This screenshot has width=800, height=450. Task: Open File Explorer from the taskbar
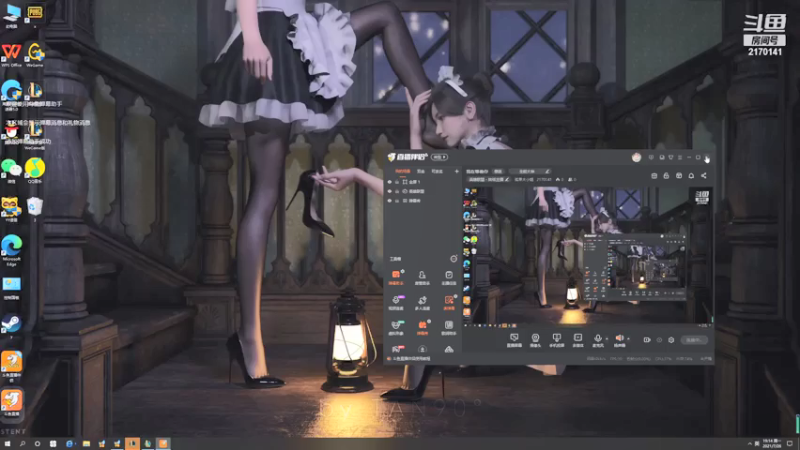point(86,444)
